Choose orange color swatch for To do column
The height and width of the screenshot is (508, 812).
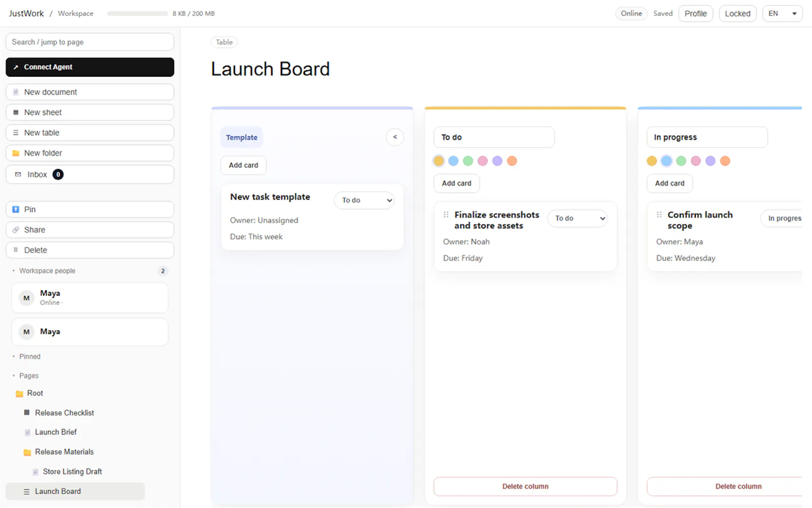512,161
